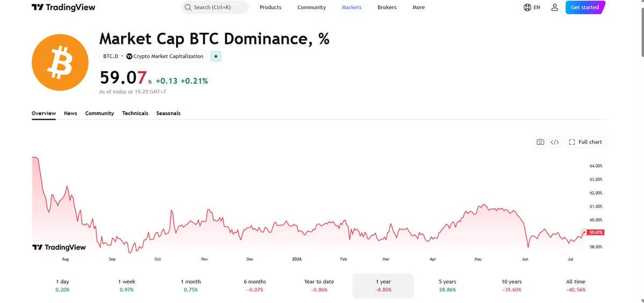Click the Market Cap BTC Dominance heading

pos(214,39)
